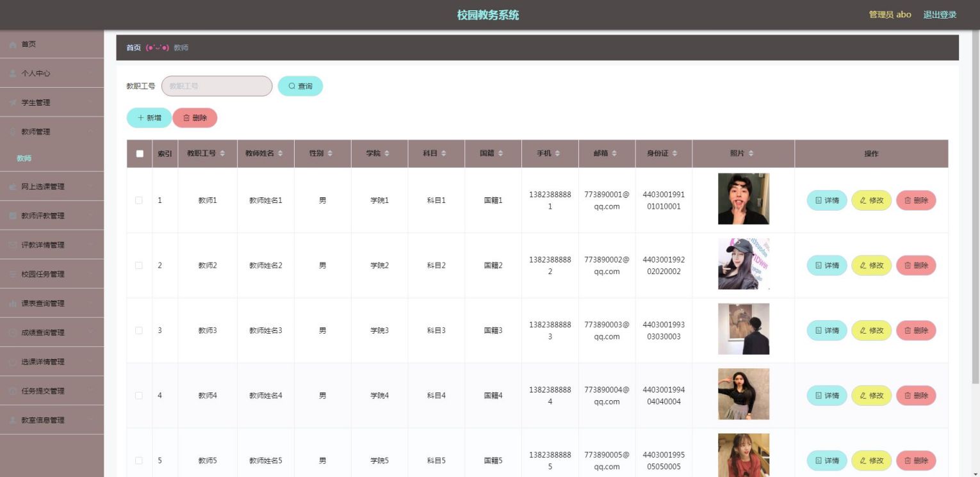This screenshot has width=980, height=477.
Task: Click sort arrows beside 身份证 header
Action: tap(674, 154)
